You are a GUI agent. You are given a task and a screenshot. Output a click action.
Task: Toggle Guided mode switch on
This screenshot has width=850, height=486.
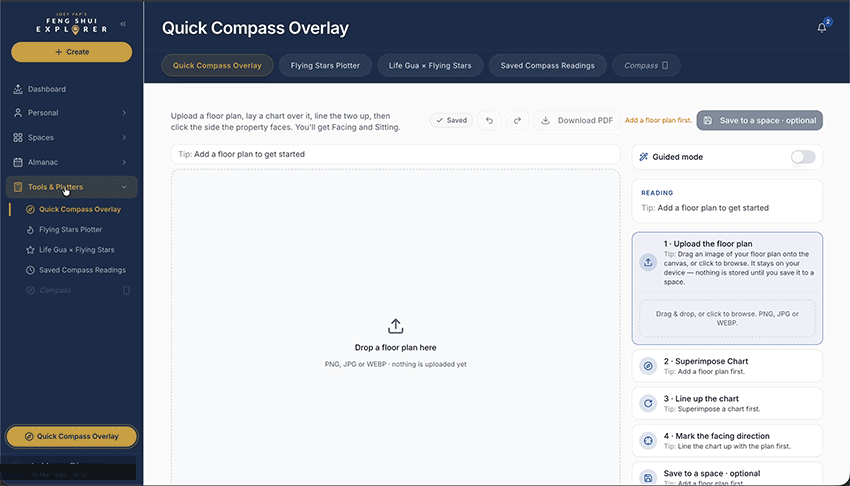[803, 157]
